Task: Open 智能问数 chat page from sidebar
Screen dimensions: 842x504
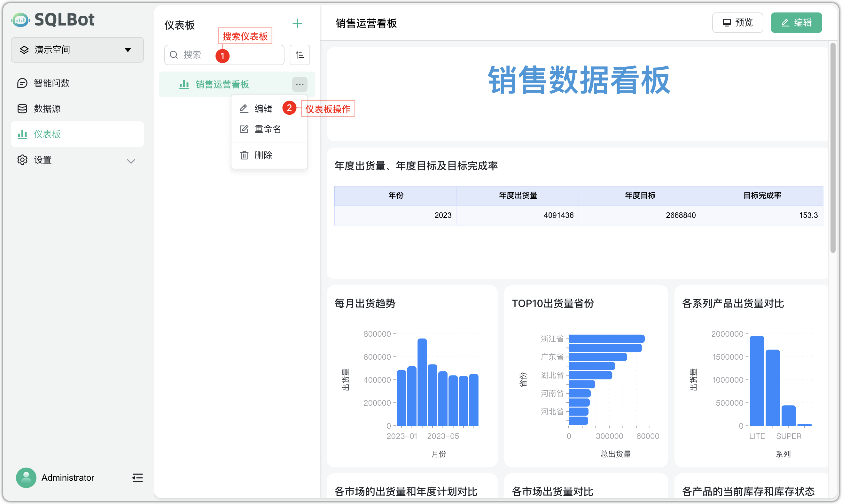Action: pos(52,83)
